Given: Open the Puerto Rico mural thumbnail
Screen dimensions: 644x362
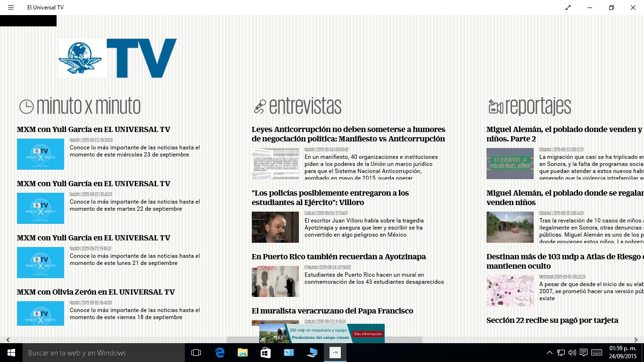Looking at the screenshot, I should (x=275, y=281).
